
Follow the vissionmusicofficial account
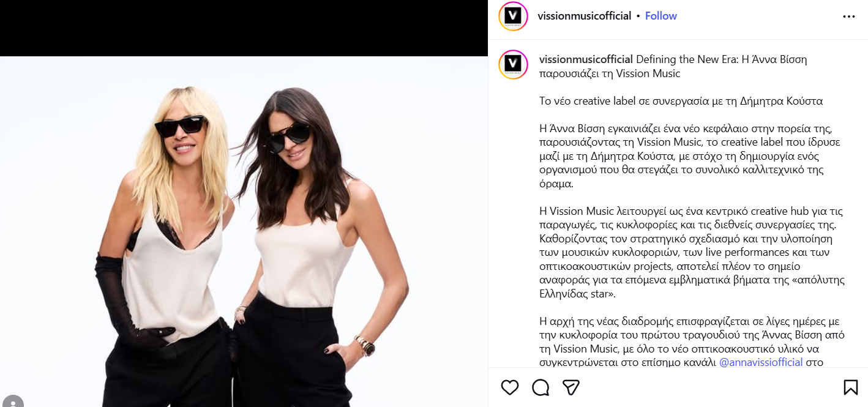coord(660,16)
